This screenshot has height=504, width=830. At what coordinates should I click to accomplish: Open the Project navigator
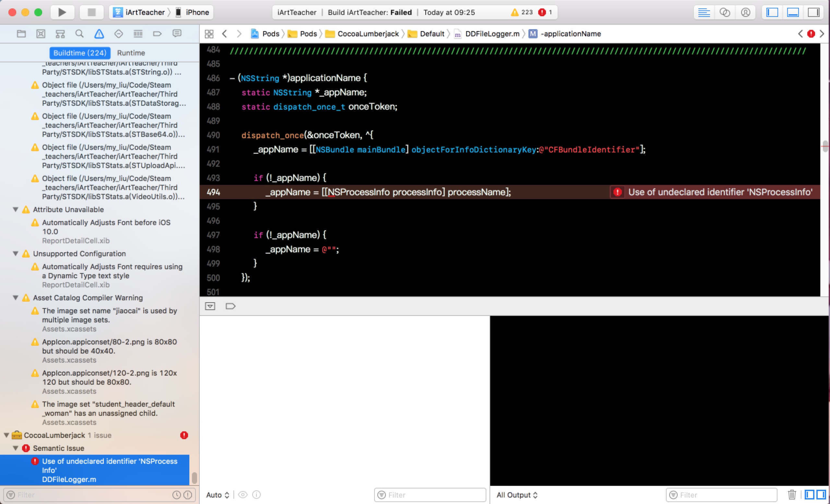(21, 34)
